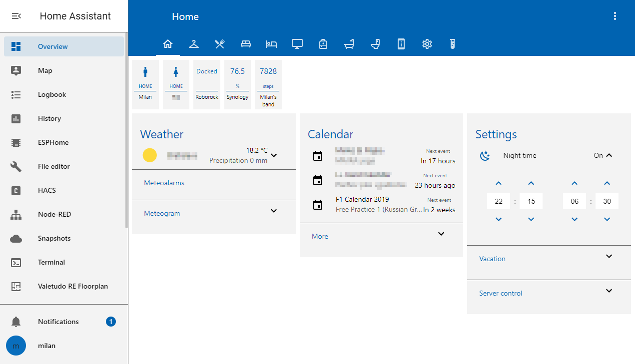This screenshot has height=364, width=635.
Task: Click the sidebar vertical scrollbar
Action: coord(126,130)
